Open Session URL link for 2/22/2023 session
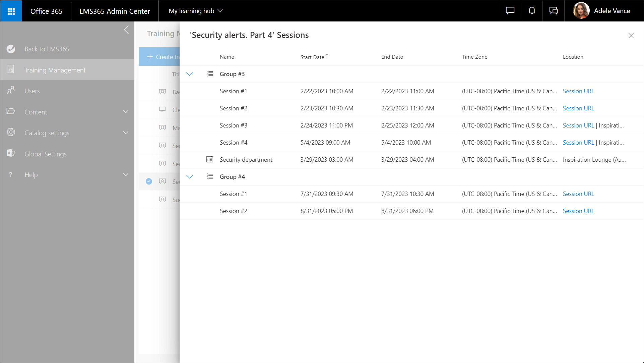 [x=578, y=91]
